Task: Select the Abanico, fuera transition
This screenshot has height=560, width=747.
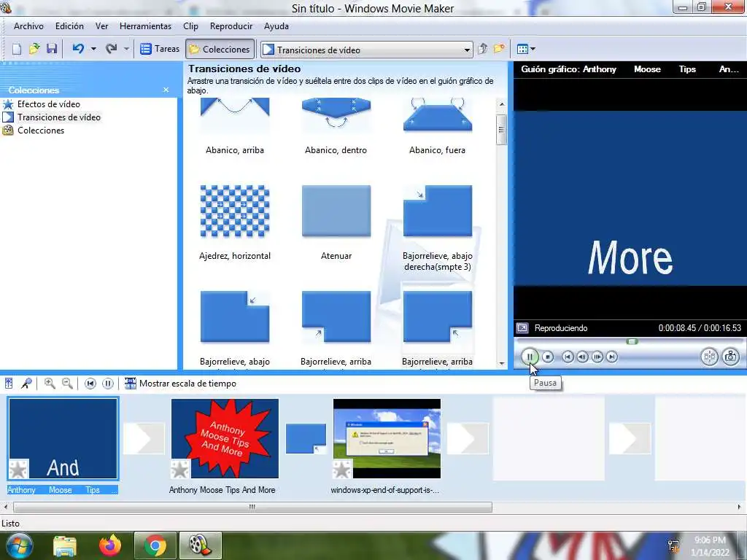Action: [x=438, y=127]
